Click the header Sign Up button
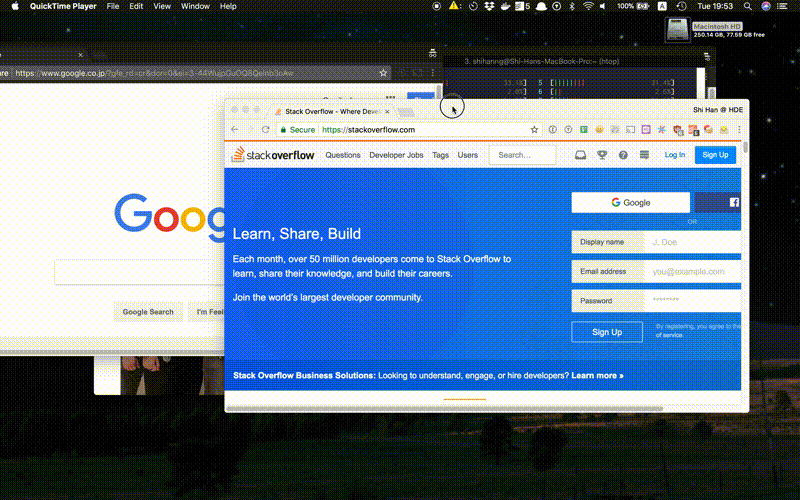 pos(715,155)
